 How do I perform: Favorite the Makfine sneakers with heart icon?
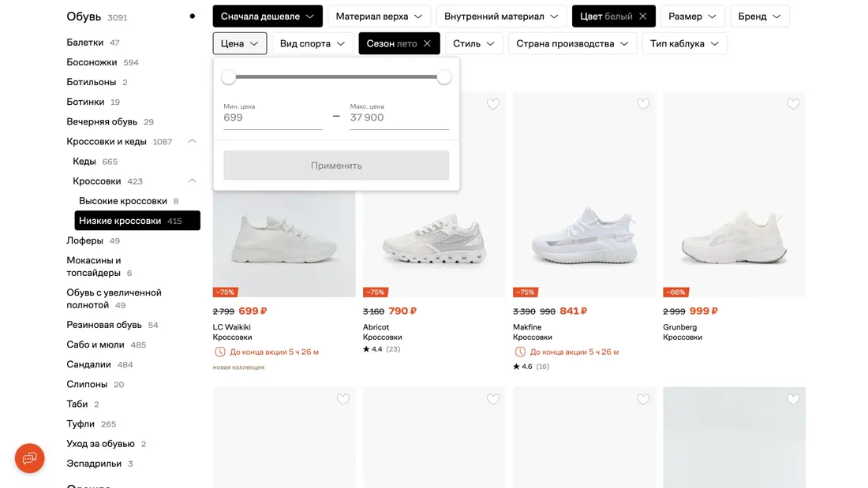[x=643, y=104]
